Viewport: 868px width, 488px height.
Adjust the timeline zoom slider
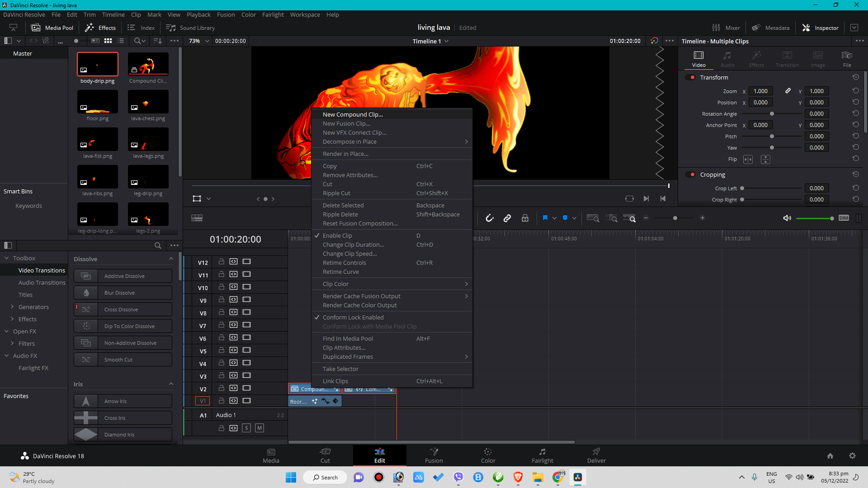coord(675,218)
